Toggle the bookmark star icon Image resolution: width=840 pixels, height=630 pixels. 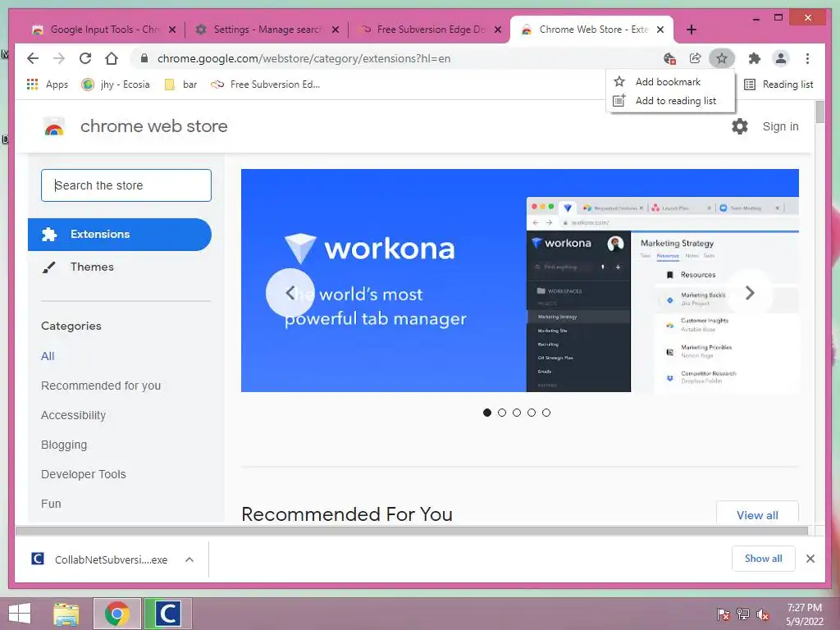[722, 58]
